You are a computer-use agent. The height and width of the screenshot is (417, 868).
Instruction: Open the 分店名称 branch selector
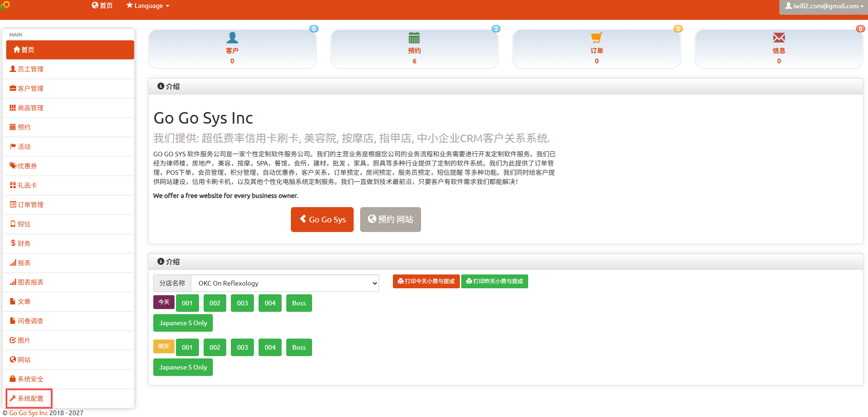tap(285, 283)
